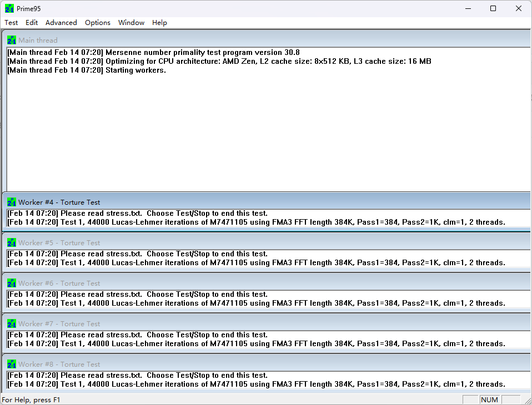Click the NUM indicator in status bar
The image size is (532, 405).
(x=489, y=399)
